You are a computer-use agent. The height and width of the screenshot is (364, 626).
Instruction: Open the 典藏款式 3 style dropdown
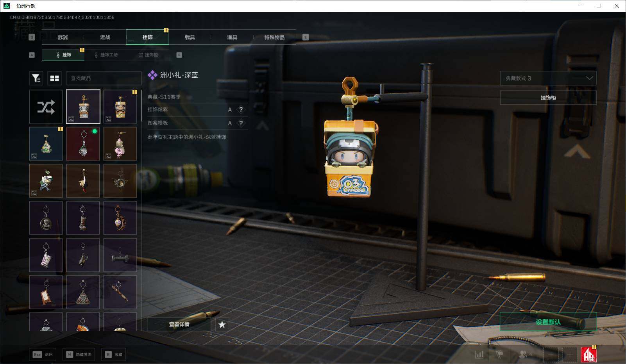(548, 78)
